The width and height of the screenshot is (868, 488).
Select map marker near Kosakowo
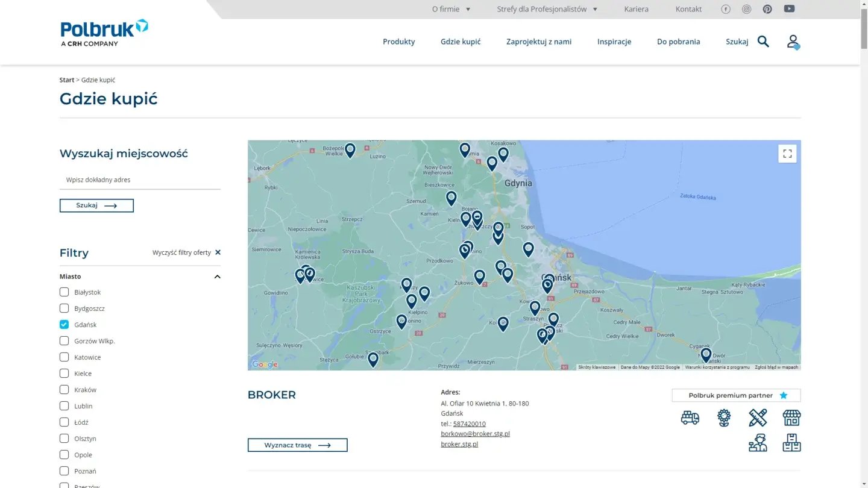(x=503, y=154)
